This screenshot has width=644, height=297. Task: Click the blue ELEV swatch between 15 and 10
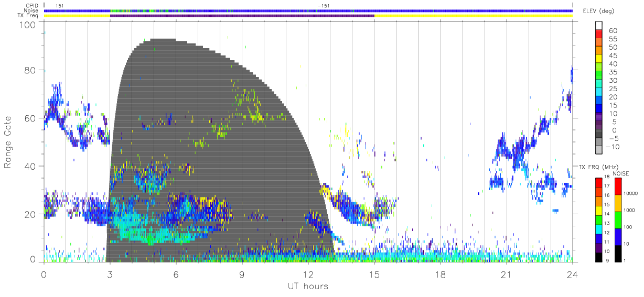[x=598, y=108]
